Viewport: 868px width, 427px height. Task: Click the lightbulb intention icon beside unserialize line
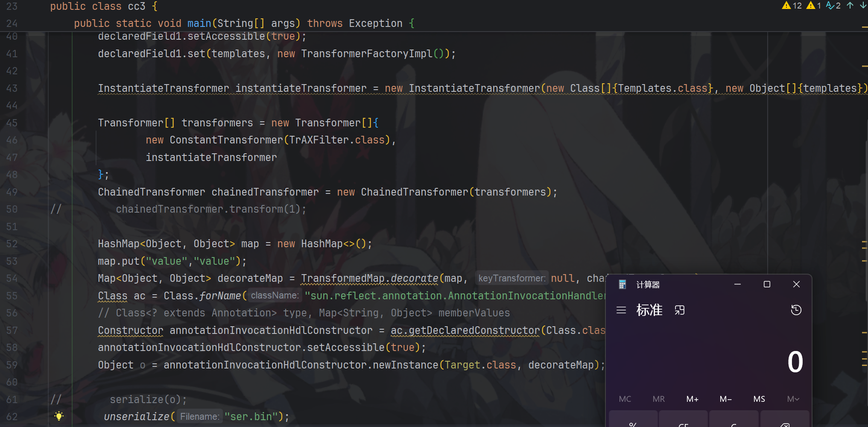coord(58,416)
